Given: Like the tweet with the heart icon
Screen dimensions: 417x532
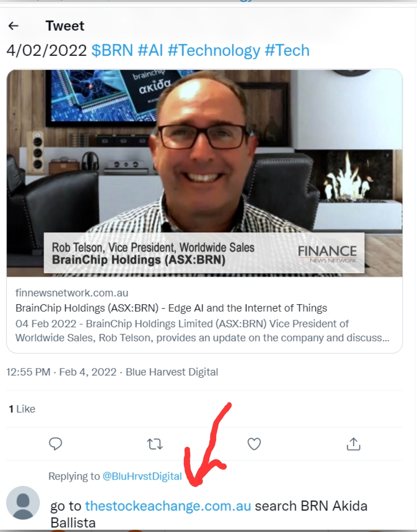Looking at the screenshot, I should pyautogui.click(x=254, y=444).
